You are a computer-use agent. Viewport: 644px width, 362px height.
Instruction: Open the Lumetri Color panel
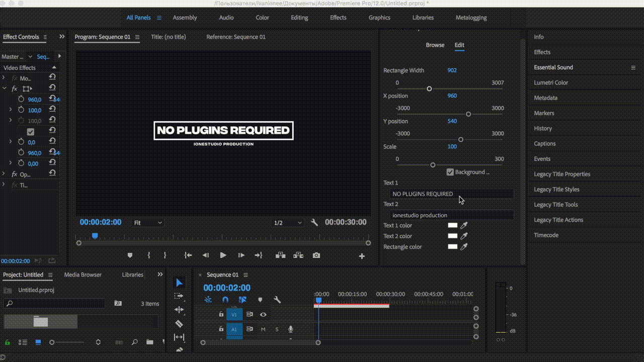pyautogui.click(x=551, y=82)
